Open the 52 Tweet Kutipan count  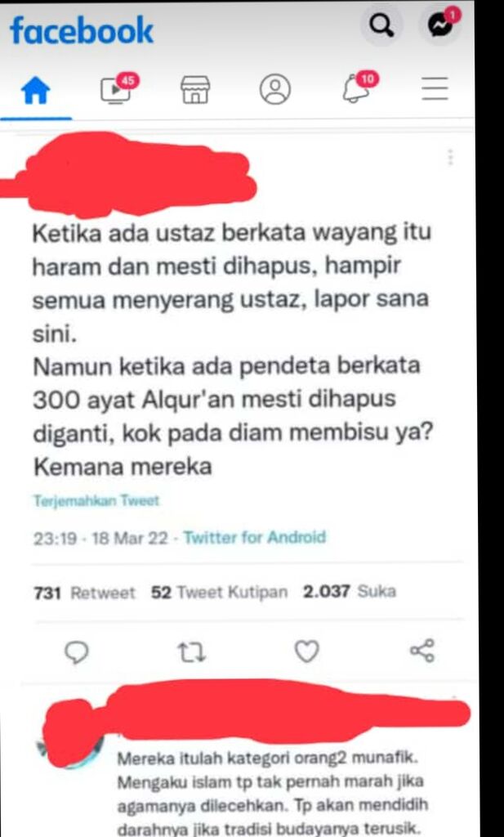219,592
